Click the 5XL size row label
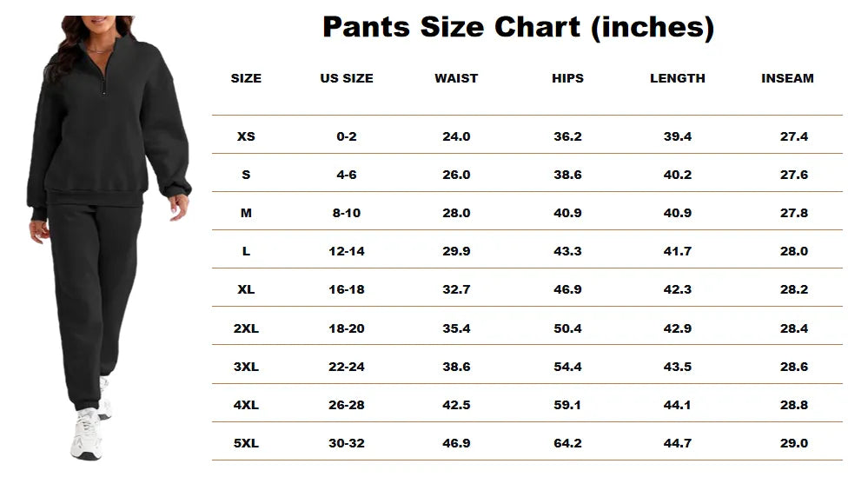 pyautogui.click(x=246, y=443)
